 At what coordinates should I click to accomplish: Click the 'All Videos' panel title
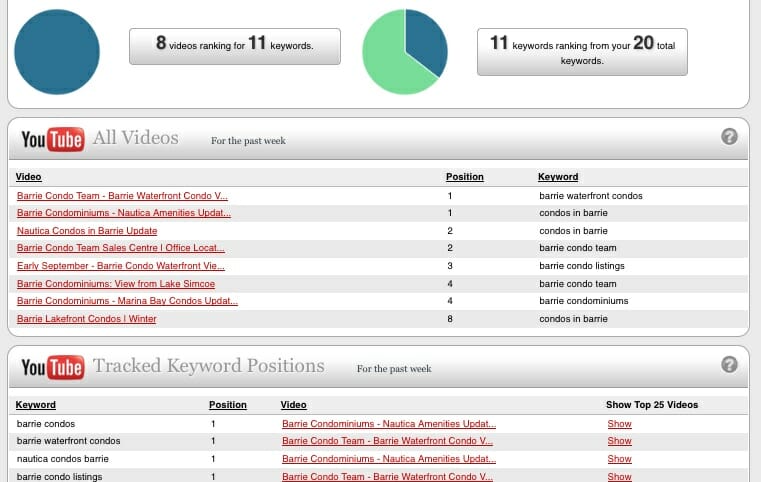pos(136,137)
